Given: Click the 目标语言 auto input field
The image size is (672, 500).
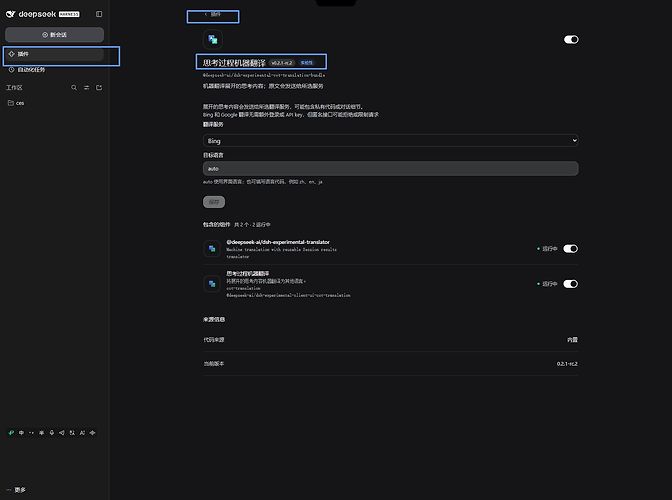Looking at the screenshot, I should [x=390, y=168].
